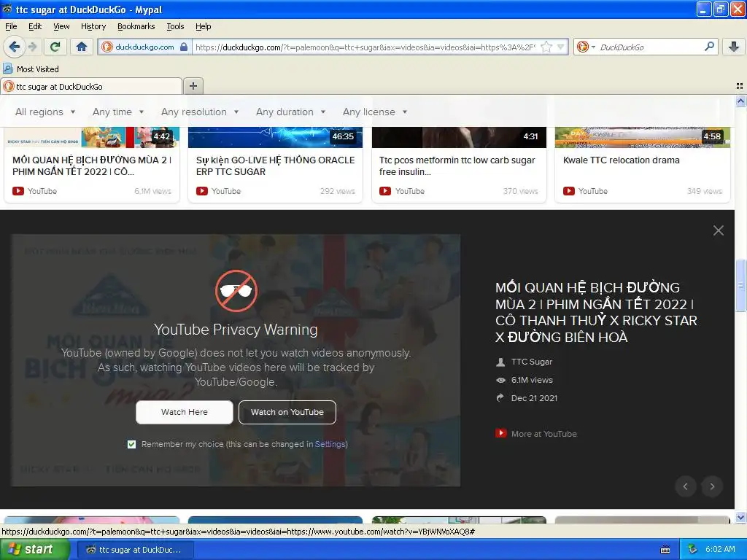Toggle the Remember my choice checkbox
747x560 pixels.
coord(131,444)
